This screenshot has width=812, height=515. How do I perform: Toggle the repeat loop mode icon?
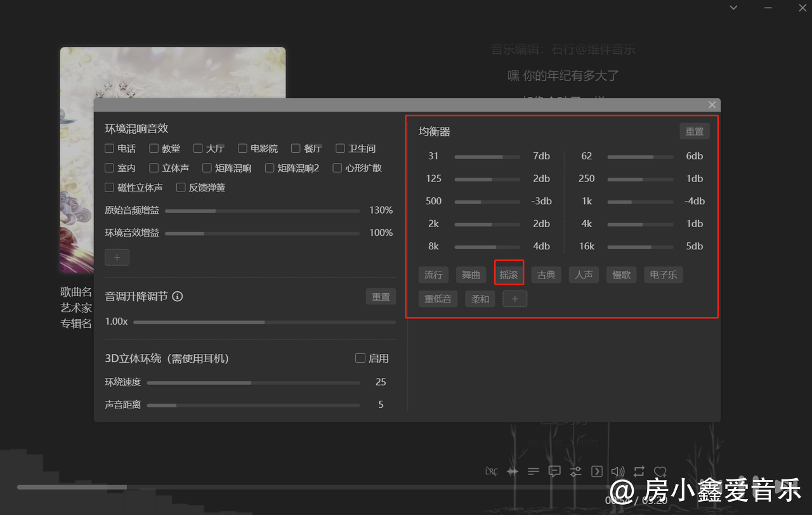639,471
